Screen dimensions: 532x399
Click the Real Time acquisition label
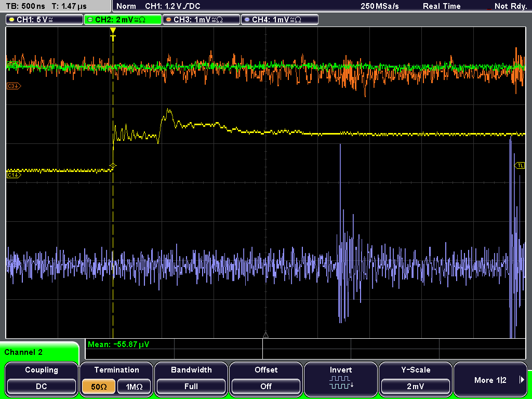pos(442,6)
